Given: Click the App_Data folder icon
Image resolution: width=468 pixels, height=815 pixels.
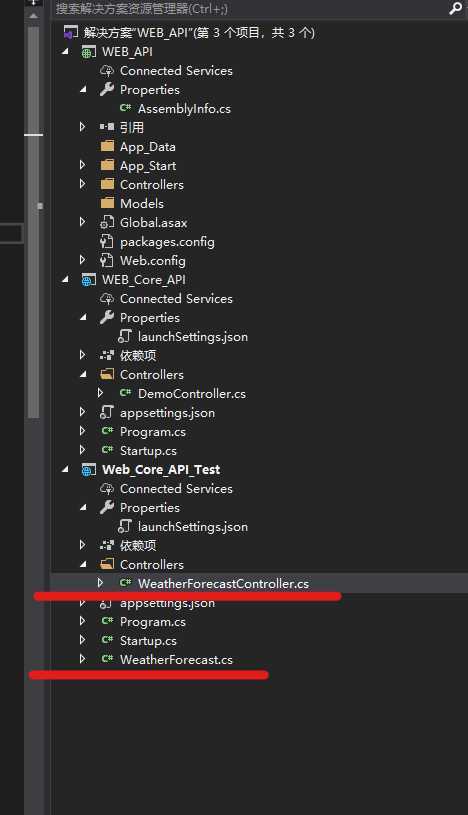Looking at the screenshot, I should (x=107, y=146).
